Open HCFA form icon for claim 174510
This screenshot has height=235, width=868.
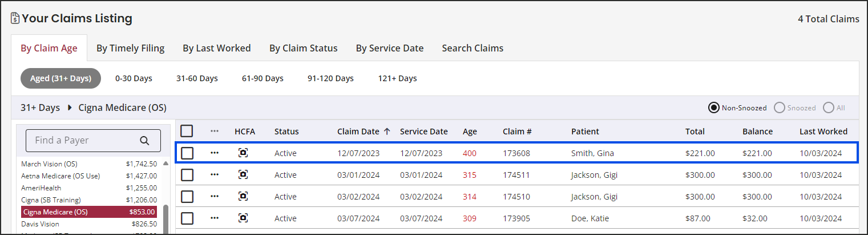point(243,197)
